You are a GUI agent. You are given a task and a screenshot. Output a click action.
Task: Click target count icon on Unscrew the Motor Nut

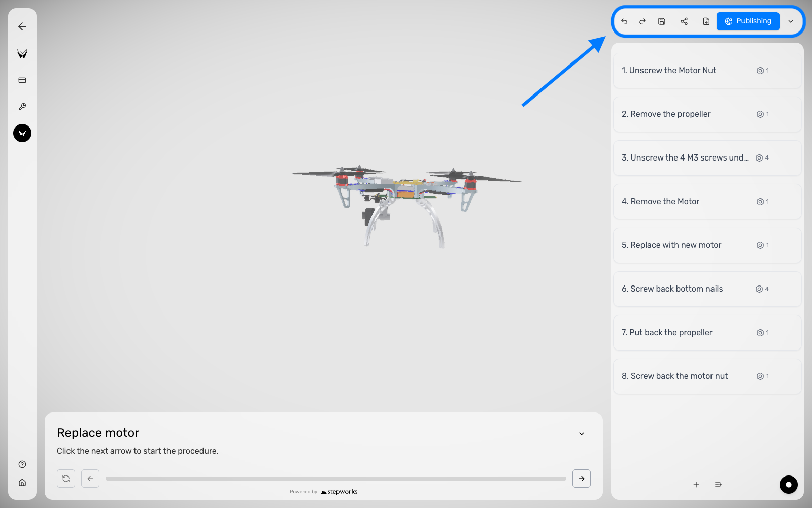coord(760,71)
